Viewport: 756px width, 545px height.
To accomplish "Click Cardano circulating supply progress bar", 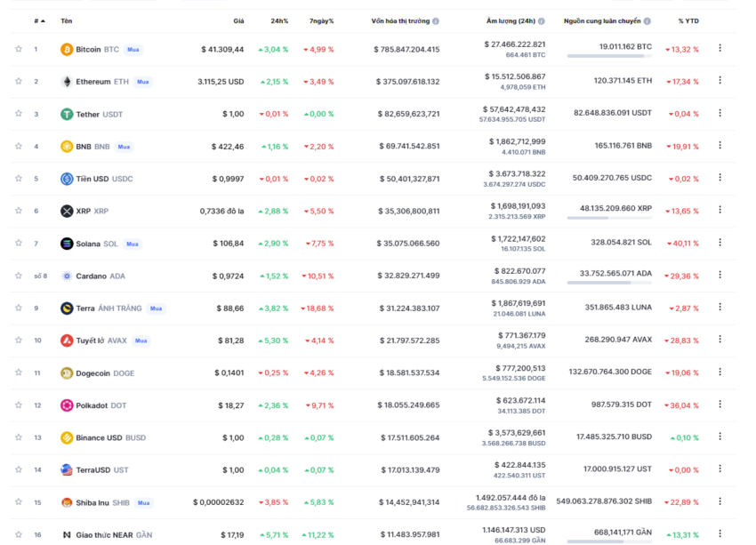I will [x=609, y=283].
